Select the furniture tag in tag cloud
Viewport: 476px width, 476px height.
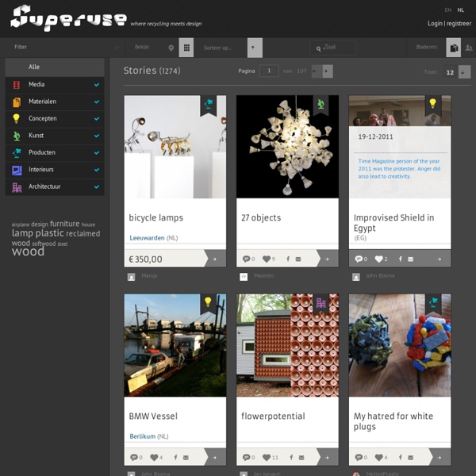click(65, 224)
